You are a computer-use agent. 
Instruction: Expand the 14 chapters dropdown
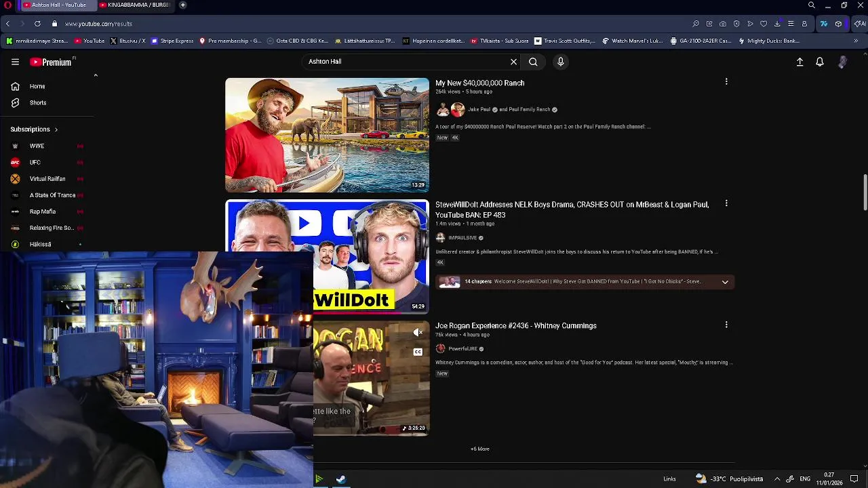click(x=725, y=282)
